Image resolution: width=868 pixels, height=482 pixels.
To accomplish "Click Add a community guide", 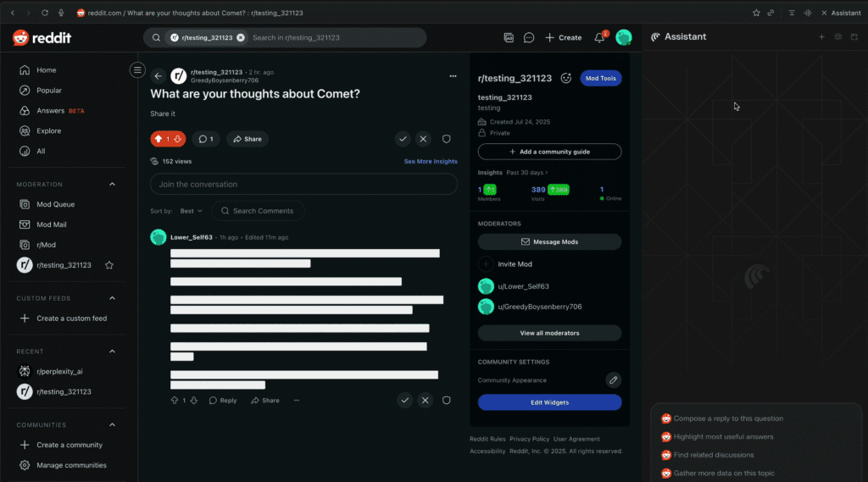I will pos(549,152).
